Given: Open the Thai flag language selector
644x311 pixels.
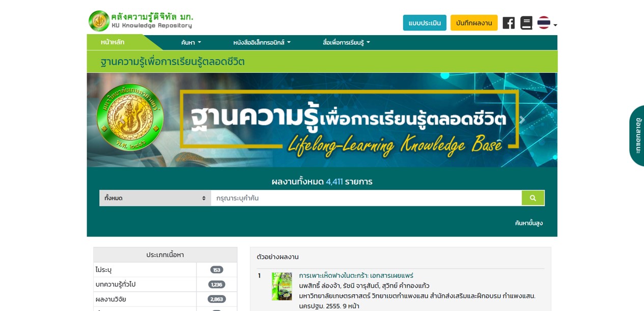Looking at the screenshot, I should coord(547,23).
